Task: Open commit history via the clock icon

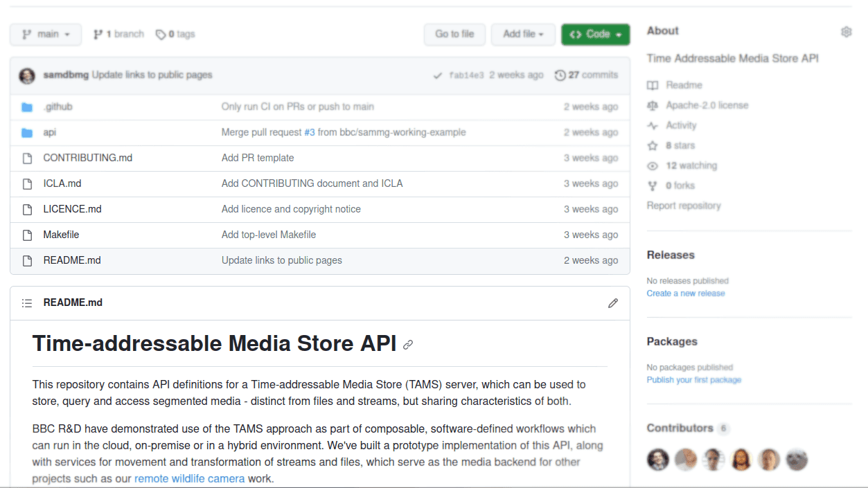Action: coord(560,75)
